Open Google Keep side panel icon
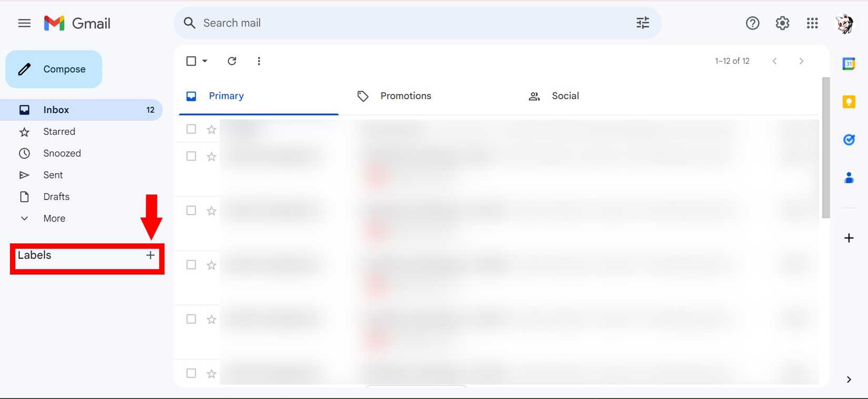 click(849, 102)
